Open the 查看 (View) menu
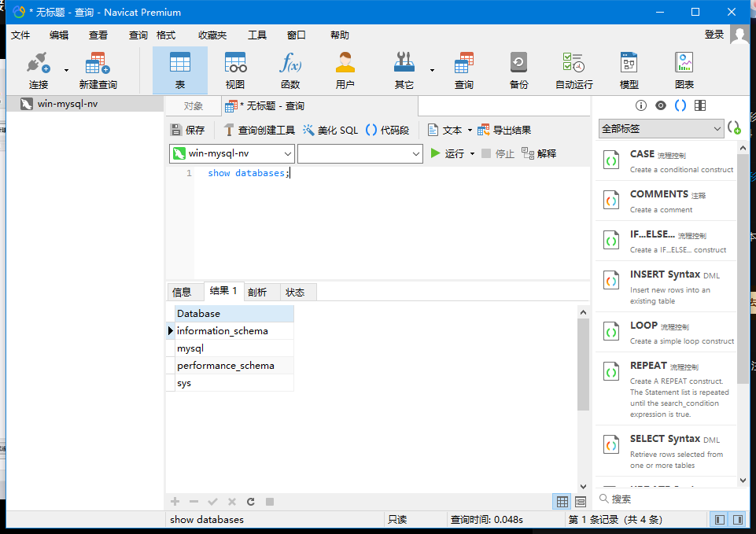This screenshot has height=534, width=756. (x=98, y=35)
